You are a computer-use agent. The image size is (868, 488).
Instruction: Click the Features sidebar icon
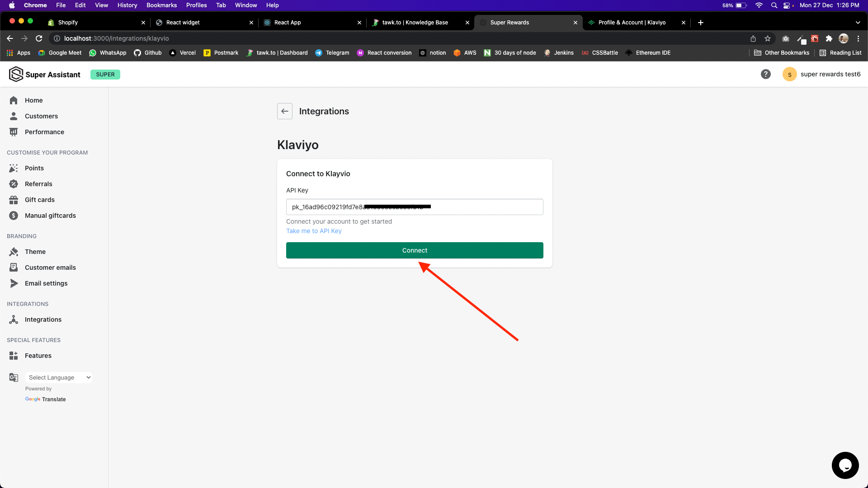click(14, 356)
